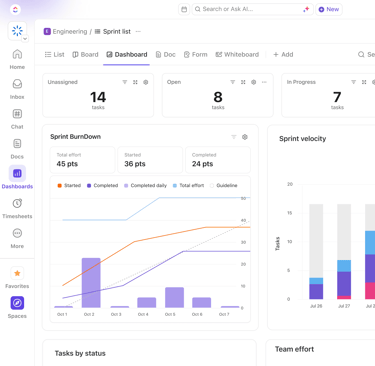Expand the workspace switcher chevron

pyautogui.click(x=25, y=39)
